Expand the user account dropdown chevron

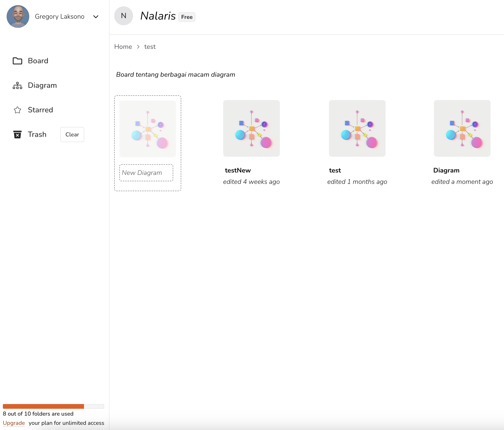(x=96, y=17)
